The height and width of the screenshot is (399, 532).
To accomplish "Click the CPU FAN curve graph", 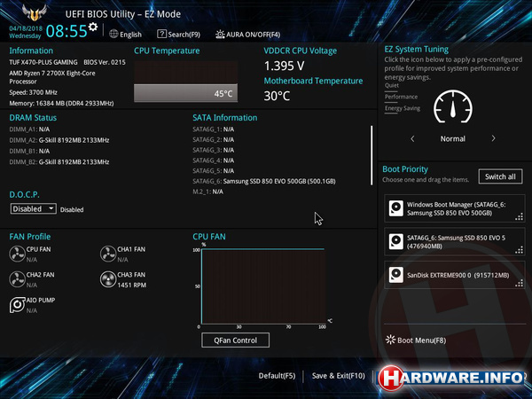I will point(263,286).
